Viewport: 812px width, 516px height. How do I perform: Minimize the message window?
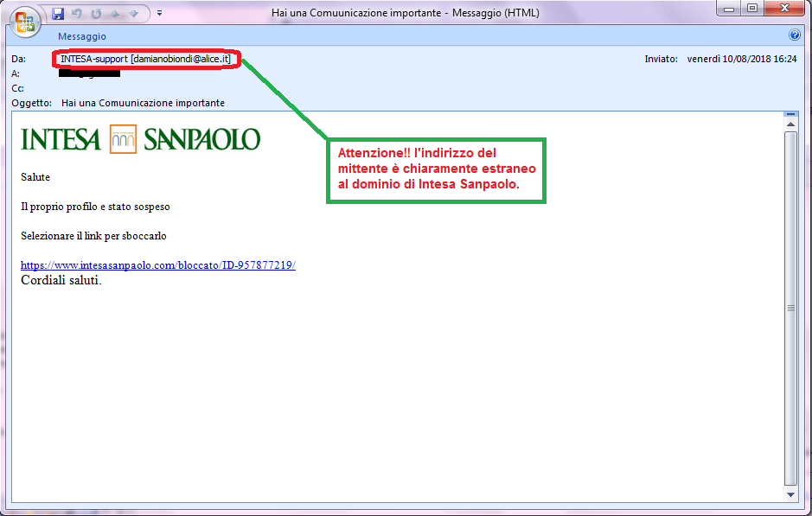coord(729,9)
